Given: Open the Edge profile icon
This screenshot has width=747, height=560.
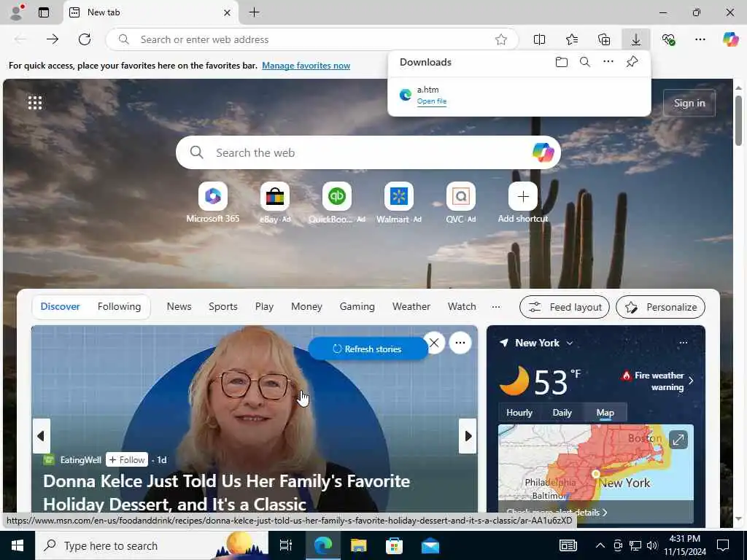Looking at the screenshot, I should pyautogui.click(x=16, y=12).
